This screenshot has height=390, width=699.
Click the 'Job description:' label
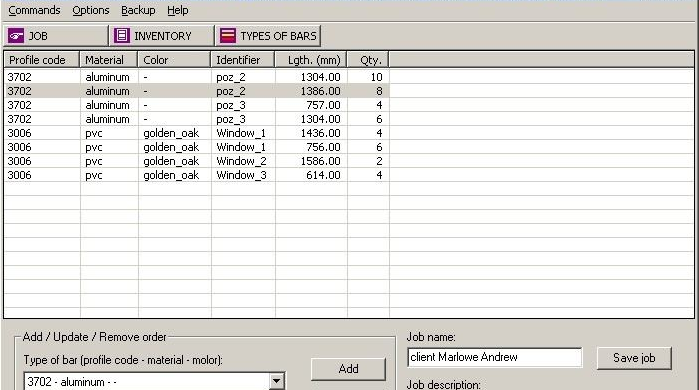pyautogui.click(x=444, y=384)
